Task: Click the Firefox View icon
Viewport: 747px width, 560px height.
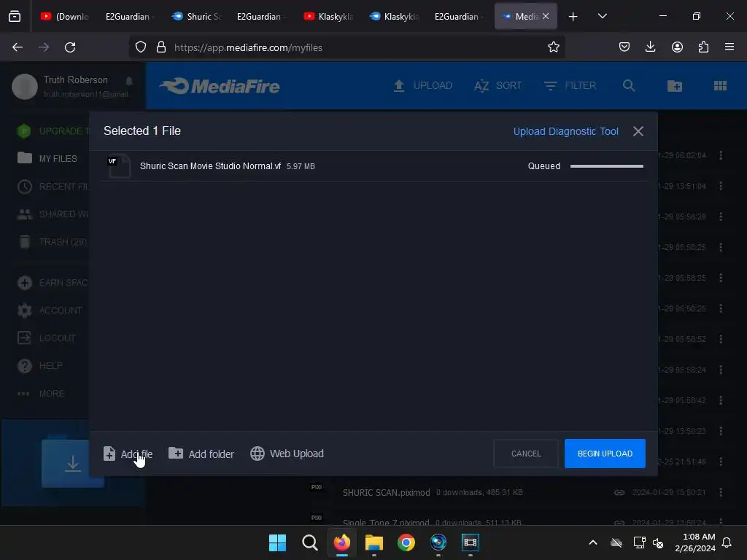Action: [x=15, y=16]
